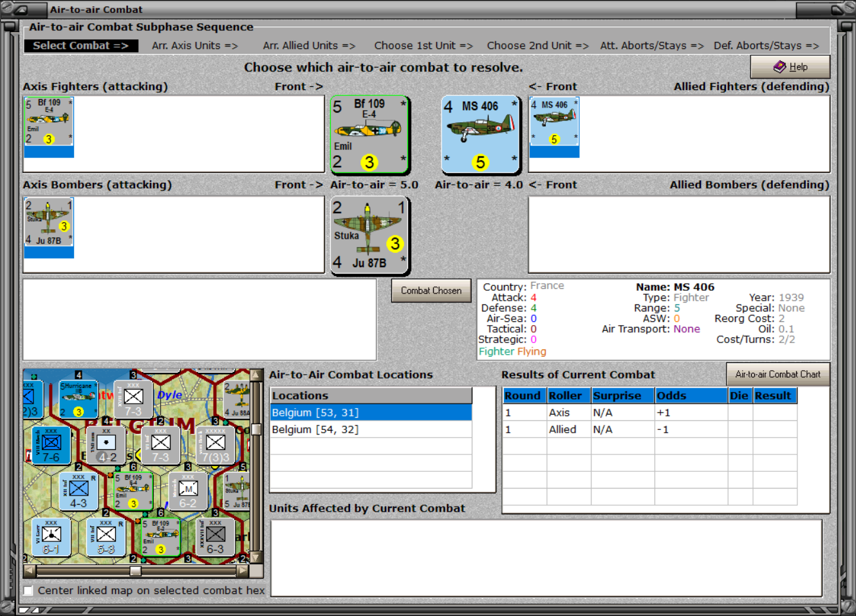Image resolution: width=856 pixels, height=616 pixels.
Task: Click the Surprise column header
Action: pos(622,396)
